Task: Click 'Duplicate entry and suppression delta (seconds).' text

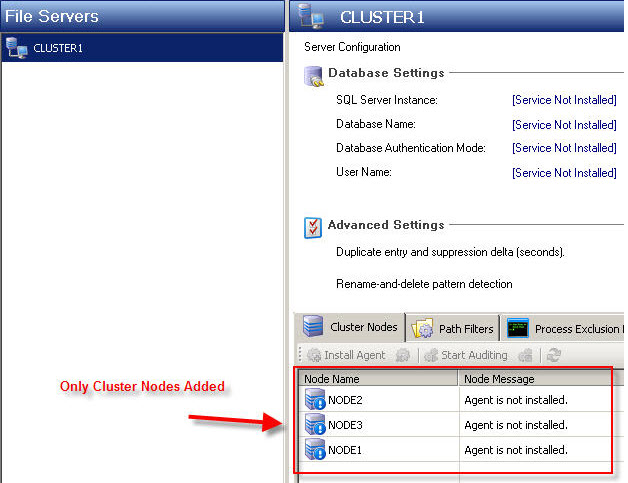Action: tap(450, 252)
